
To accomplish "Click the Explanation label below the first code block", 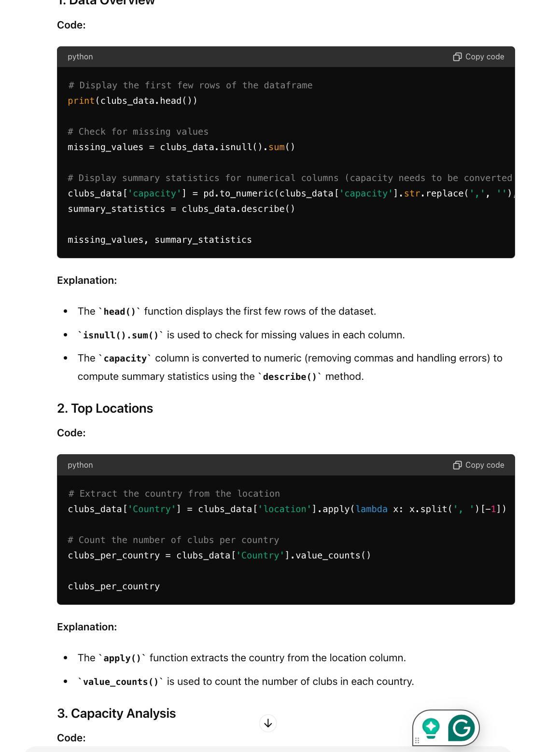I will tap(87, 280).
